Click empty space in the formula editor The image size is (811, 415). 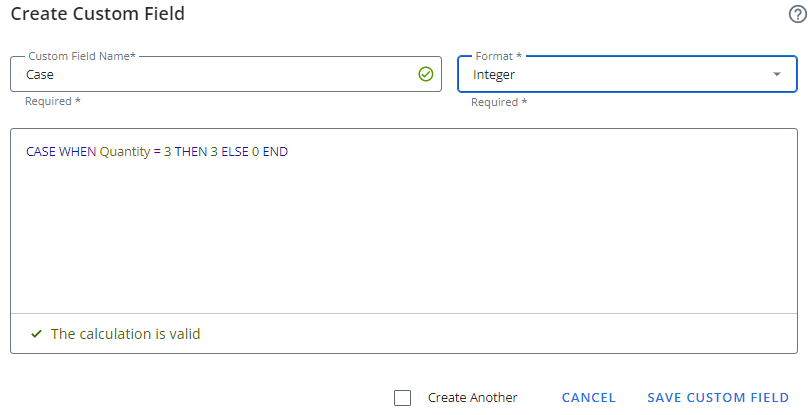[400, 240]
